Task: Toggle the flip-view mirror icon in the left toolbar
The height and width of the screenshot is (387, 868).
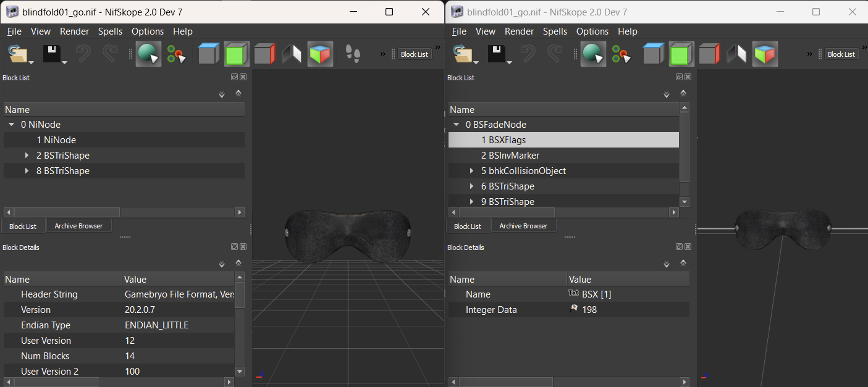Action: (292, 54)
